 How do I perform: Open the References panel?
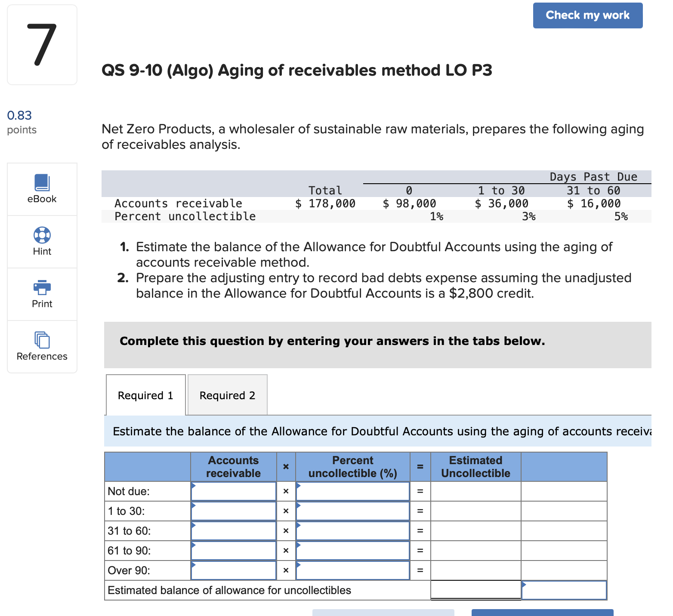41,347
